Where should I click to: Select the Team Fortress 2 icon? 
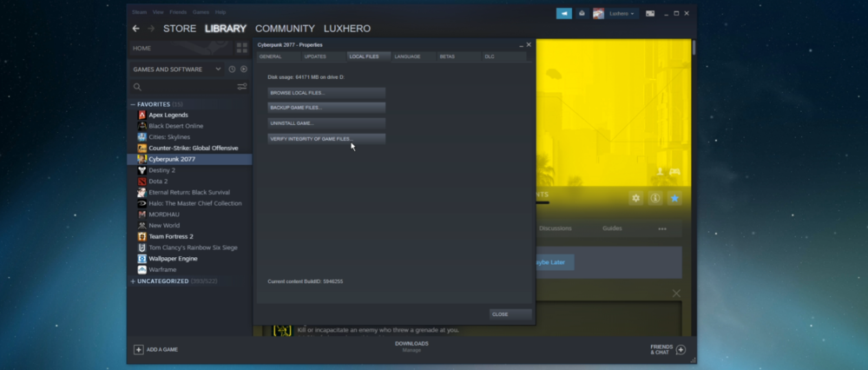point(142,236)
